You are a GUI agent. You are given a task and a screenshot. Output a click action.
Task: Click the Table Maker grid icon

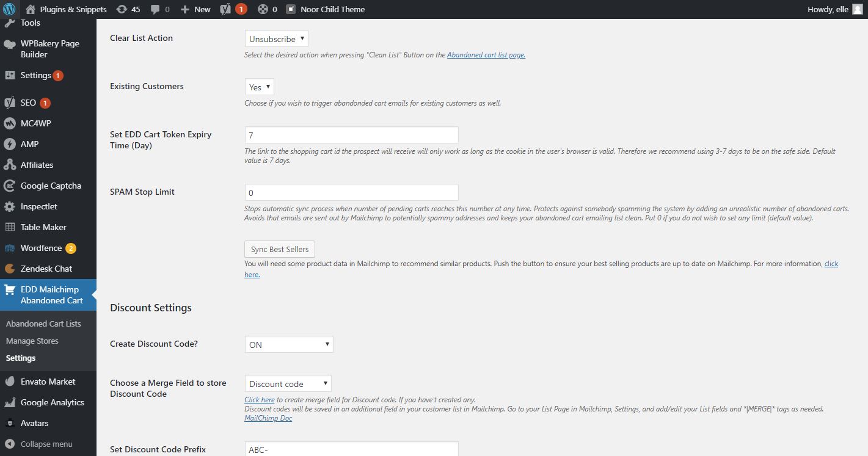[x=9, y=227]
